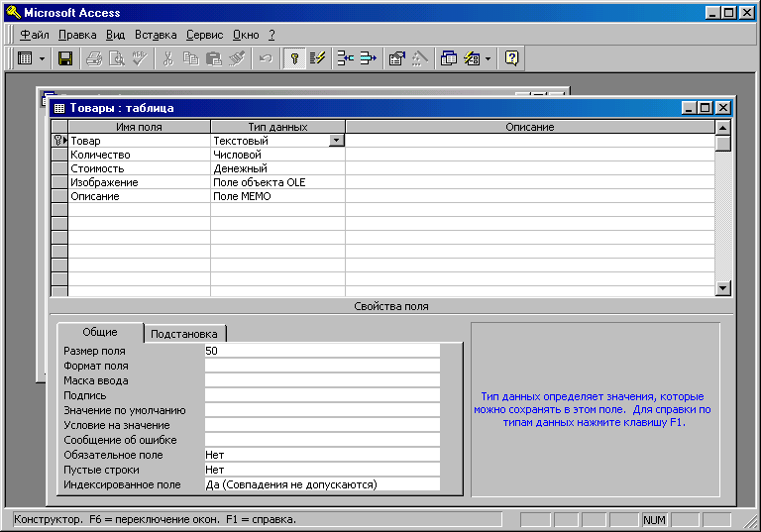Click the Spelling check icon

point(140,58)
